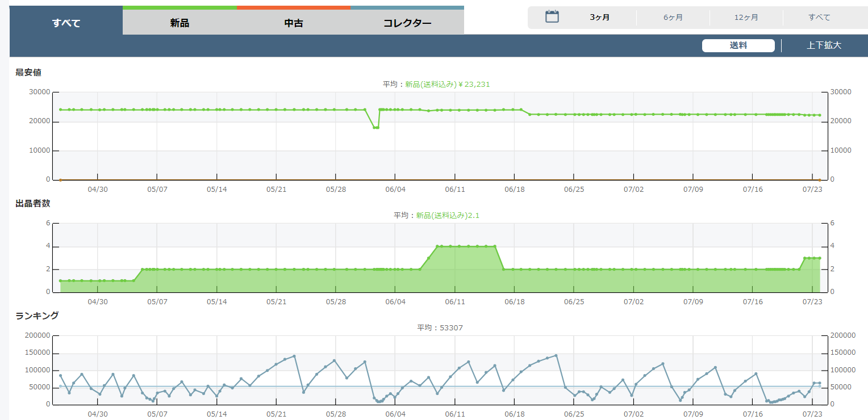Switch to the 新品 tab
Image resolution: width=868 pixels, height=420 pixels.
point(180,23)
